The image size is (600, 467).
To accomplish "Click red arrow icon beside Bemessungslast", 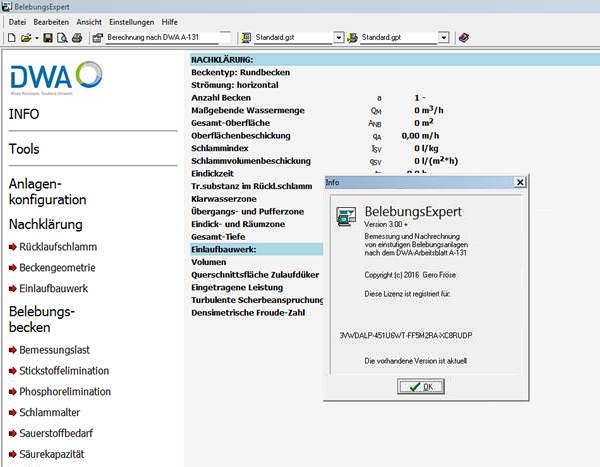I will click(13, 350).
